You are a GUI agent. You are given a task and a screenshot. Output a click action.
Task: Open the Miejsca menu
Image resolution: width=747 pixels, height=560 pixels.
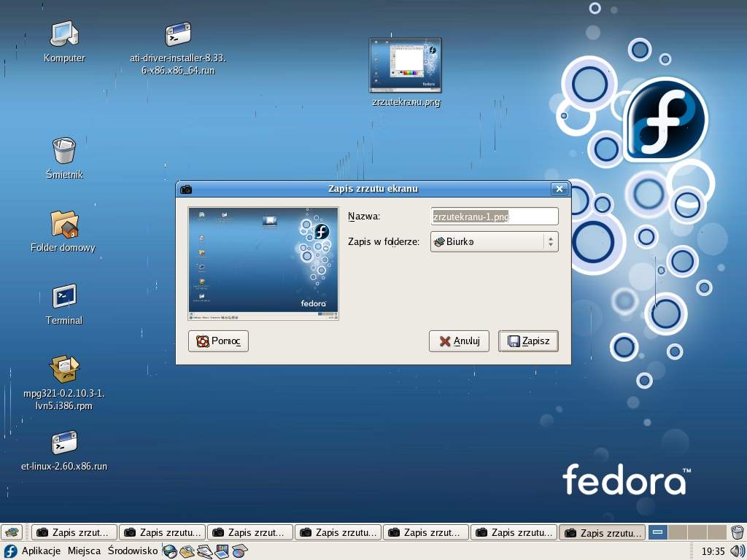pyautogui.click(x=84, y=551)
